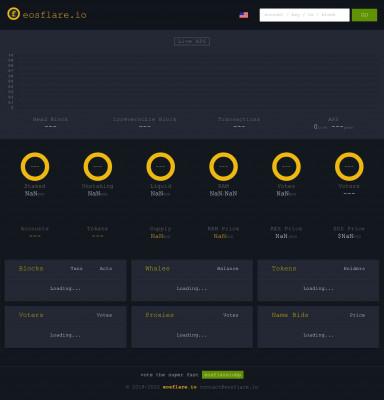
Task: Click the Unstaking donut gauge
Action: tap(98, 166)
